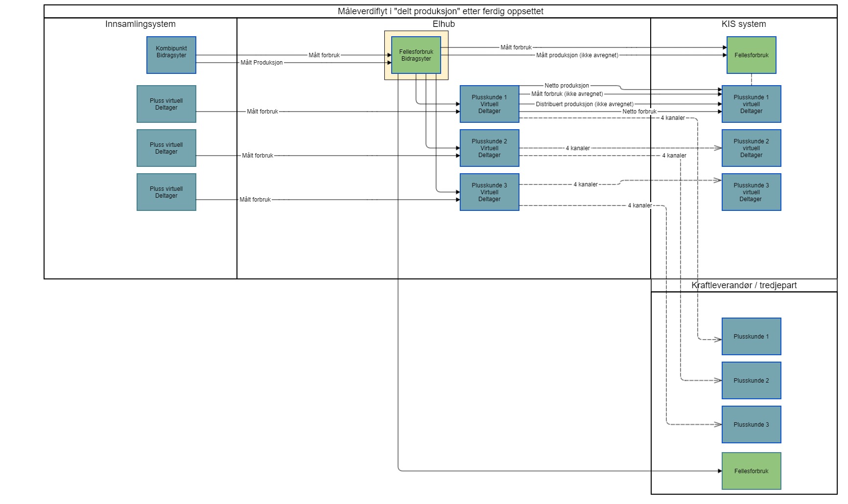Click the bottom Pluss virtuell Deltager box
The height and width of the screenshot is (504, 848).
[x=166, y=192]
